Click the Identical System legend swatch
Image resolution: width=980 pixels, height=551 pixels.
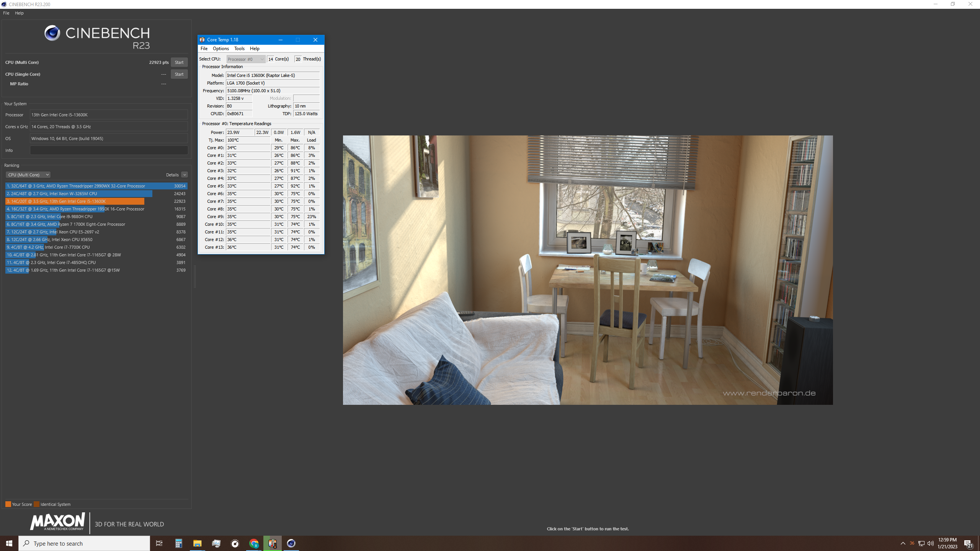pos(36,504)
